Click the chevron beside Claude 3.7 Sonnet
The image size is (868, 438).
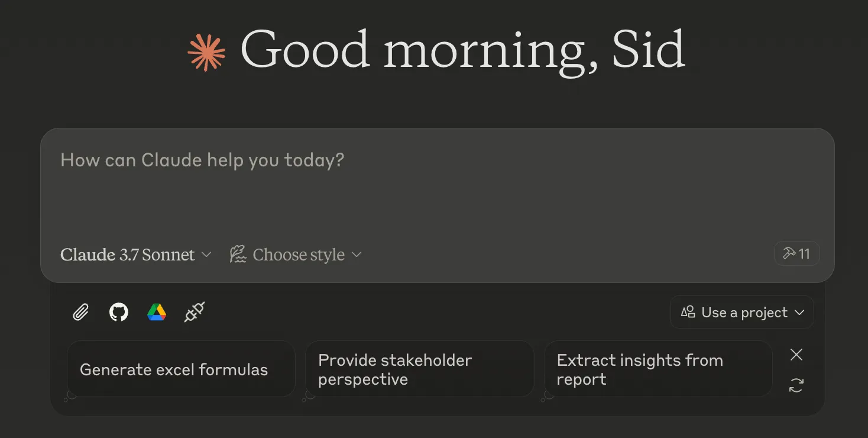(206, 255)
